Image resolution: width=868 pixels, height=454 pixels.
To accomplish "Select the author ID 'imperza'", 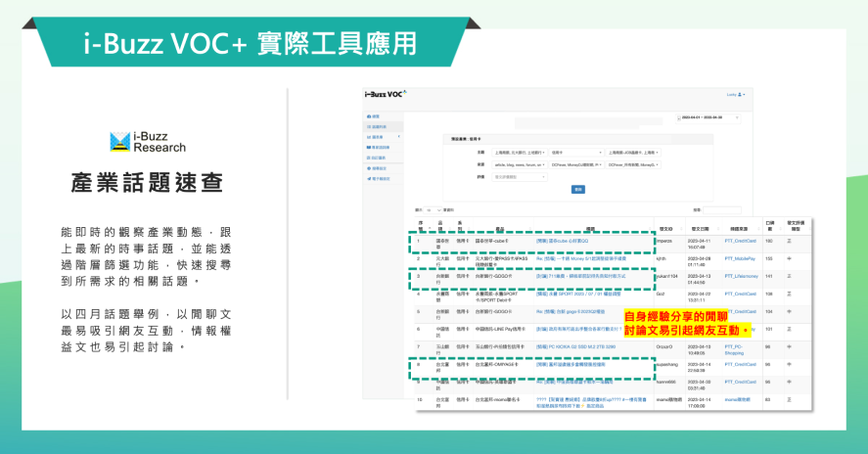I will click(664, 241).
